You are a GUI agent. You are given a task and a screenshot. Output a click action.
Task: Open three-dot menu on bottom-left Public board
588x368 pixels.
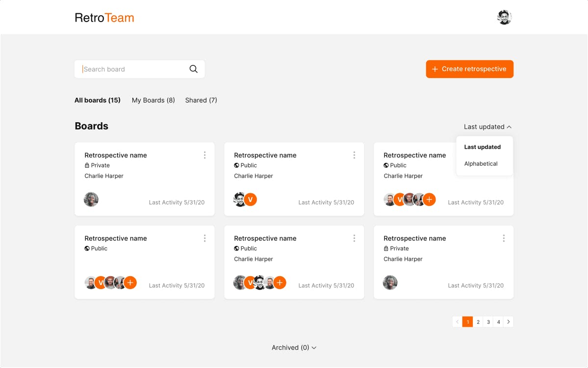tap(205, 238)
